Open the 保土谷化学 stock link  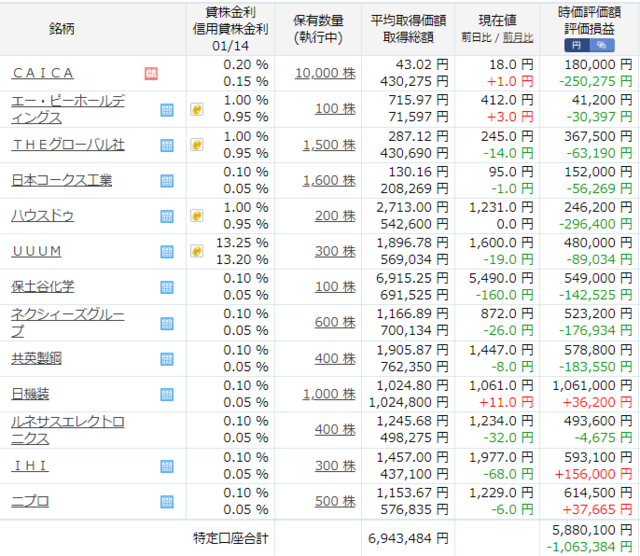click(x=42, y=287)
